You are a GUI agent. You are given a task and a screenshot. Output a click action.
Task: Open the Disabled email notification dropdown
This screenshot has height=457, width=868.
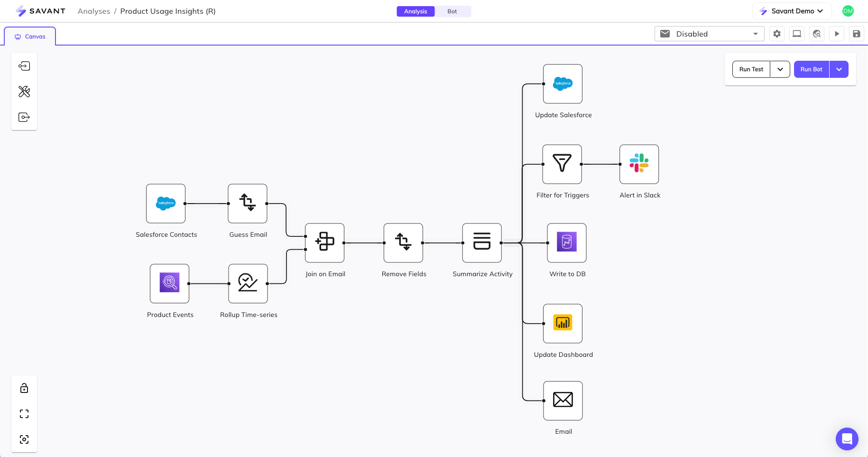click(x=709, y=34)
